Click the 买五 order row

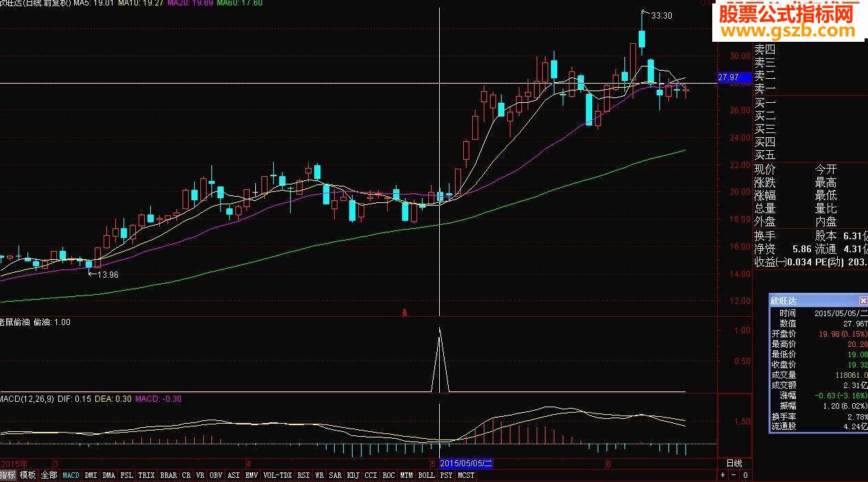[764, 155]
